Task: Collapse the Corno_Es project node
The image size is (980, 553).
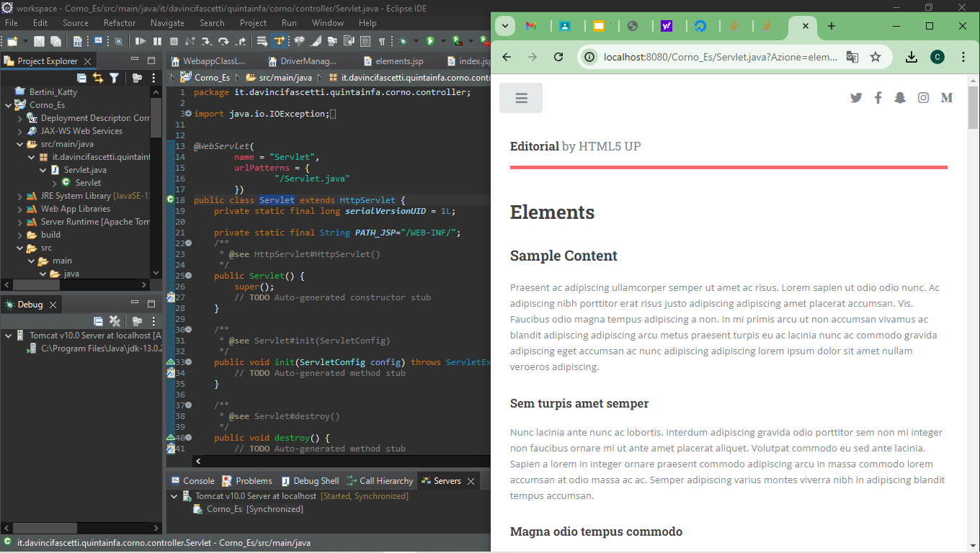Action: point(9,105)
